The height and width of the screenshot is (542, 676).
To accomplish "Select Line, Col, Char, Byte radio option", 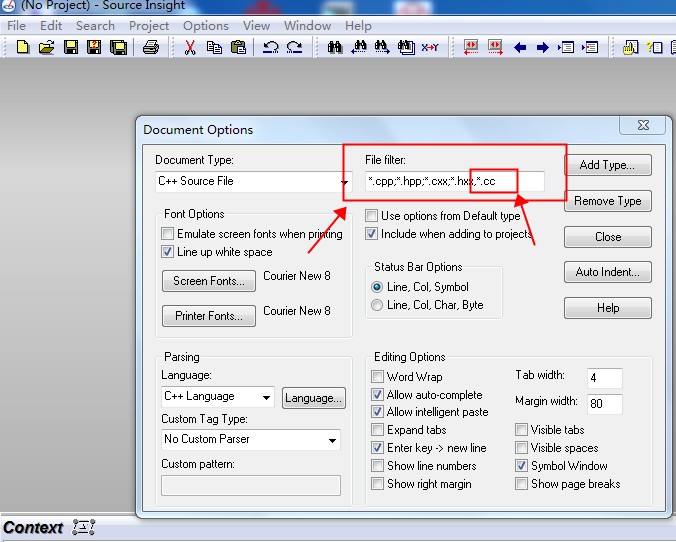I will coord(377,305).
